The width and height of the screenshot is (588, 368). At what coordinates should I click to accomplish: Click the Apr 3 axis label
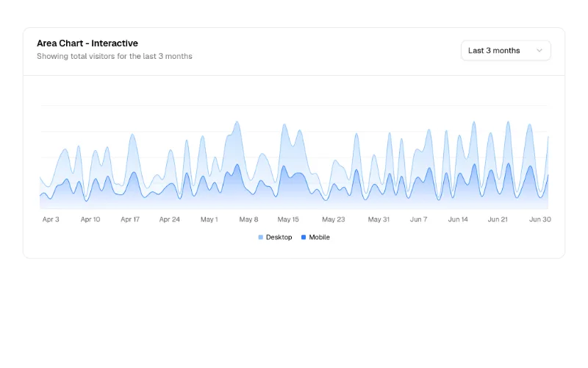(x=51, y=219)
